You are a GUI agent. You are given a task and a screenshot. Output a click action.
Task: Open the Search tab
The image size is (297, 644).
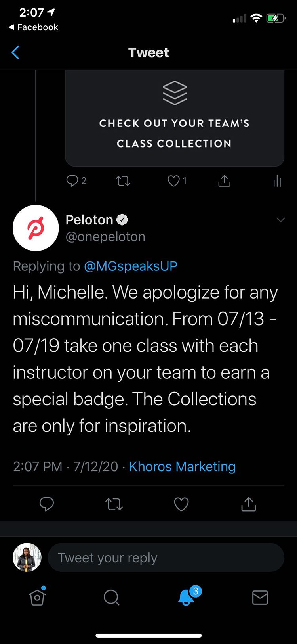111,597
